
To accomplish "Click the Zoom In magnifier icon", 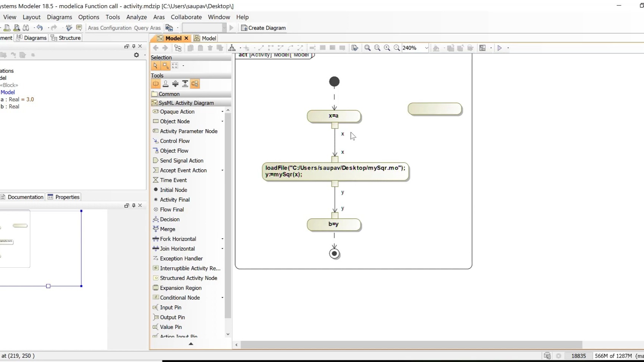I will pos(387,48).
